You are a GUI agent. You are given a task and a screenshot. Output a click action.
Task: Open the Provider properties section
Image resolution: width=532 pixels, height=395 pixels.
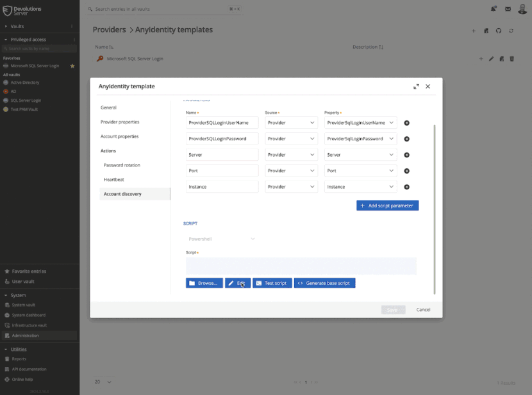[120, 122]
